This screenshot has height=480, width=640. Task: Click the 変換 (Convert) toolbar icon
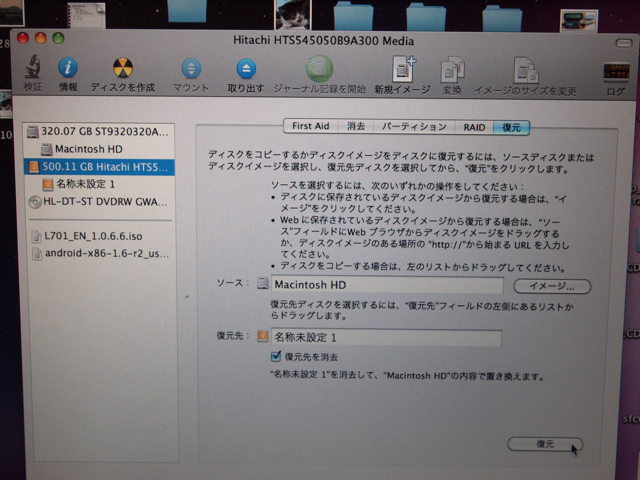tap(452, 69)
